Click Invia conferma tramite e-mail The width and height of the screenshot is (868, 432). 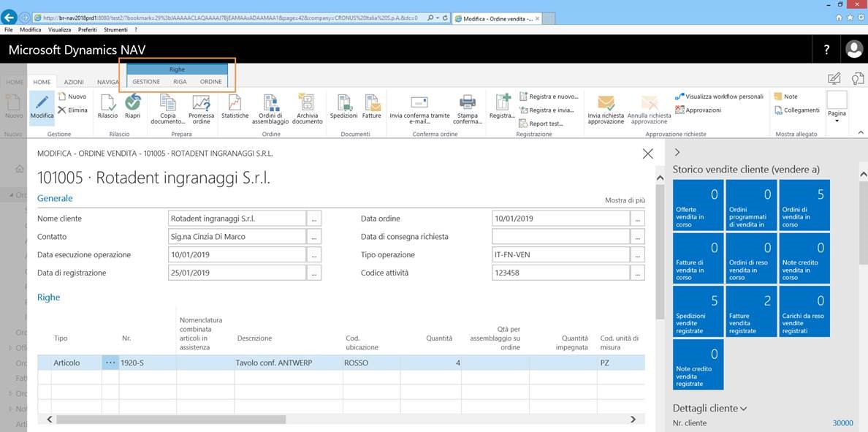coord(419,109)
